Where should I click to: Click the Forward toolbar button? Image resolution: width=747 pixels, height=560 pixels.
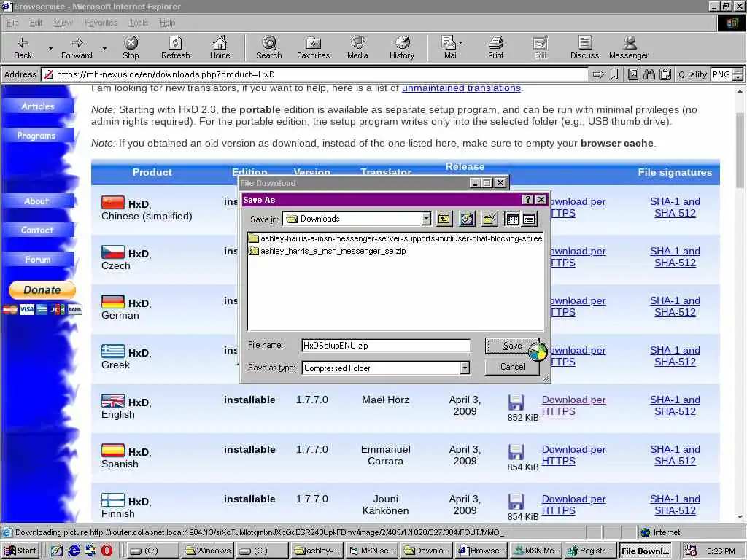click(x=77, y=47)
